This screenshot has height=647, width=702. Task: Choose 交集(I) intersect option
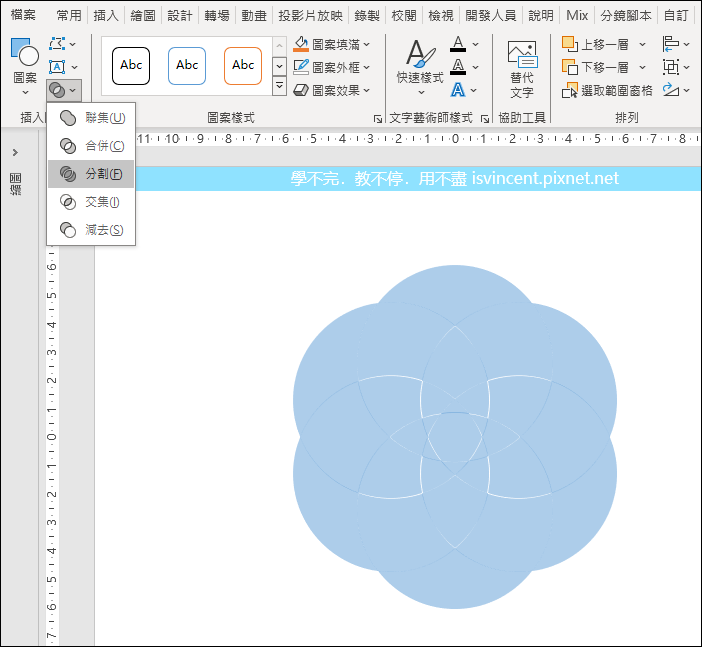91,202
